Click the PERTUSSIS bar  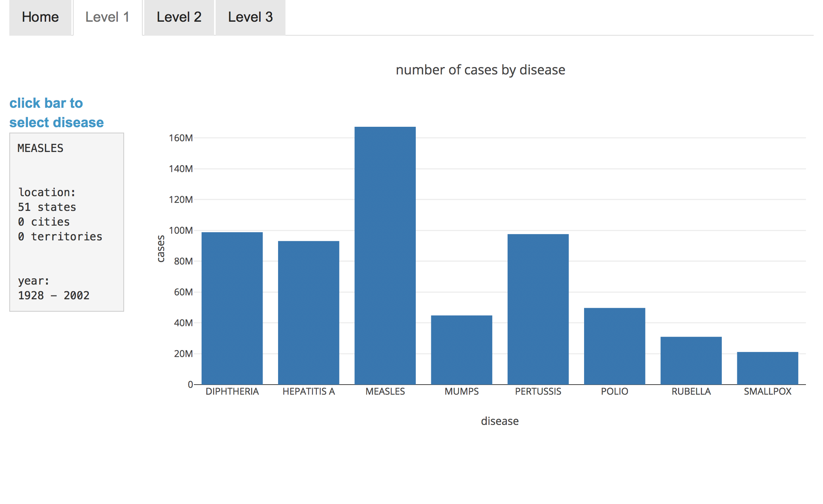tap(538, 309)
